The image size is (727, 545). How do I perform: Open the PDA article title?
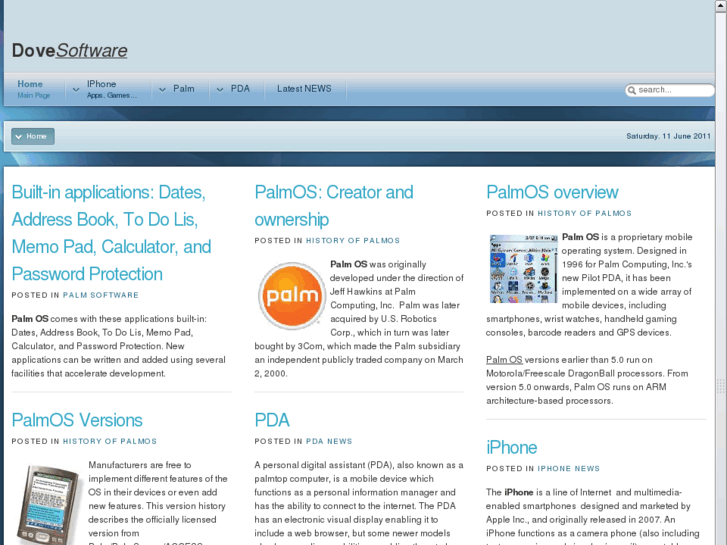(272, 420)
